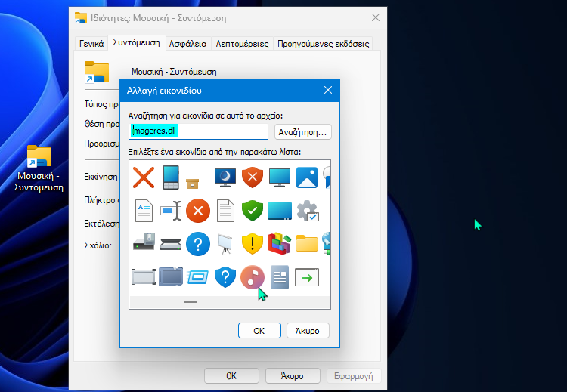Choose the red shield with X icon
This screenshot has height=392, width=567.
coord(252,177)
